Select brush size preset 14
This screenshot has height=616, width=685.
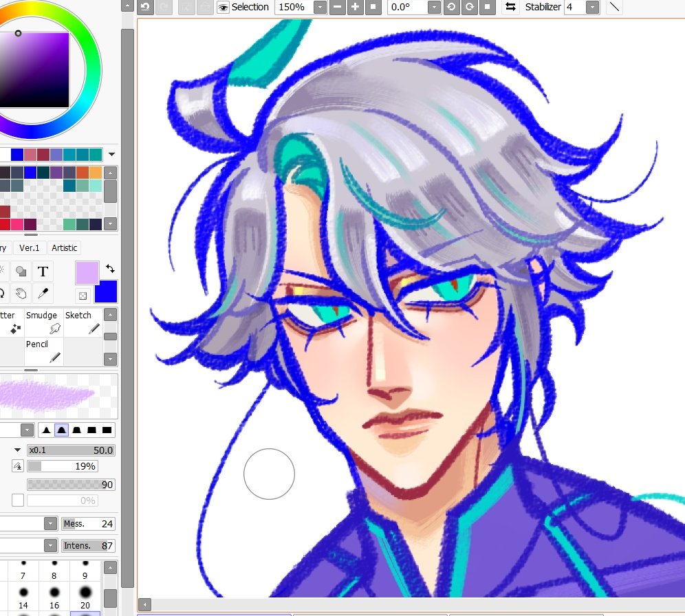(23, 596)
